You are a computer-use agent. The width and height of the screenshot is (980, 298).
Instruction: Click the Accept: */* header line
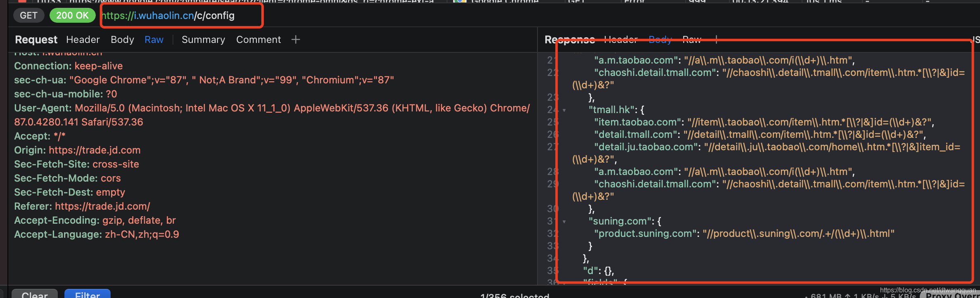click(x=40, y=136)
